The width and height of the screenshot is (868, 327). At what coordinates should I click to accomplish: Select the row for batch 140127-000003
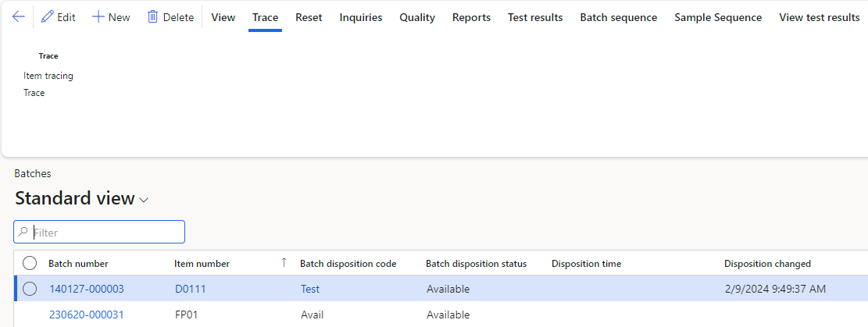click(x=30, y=289)
